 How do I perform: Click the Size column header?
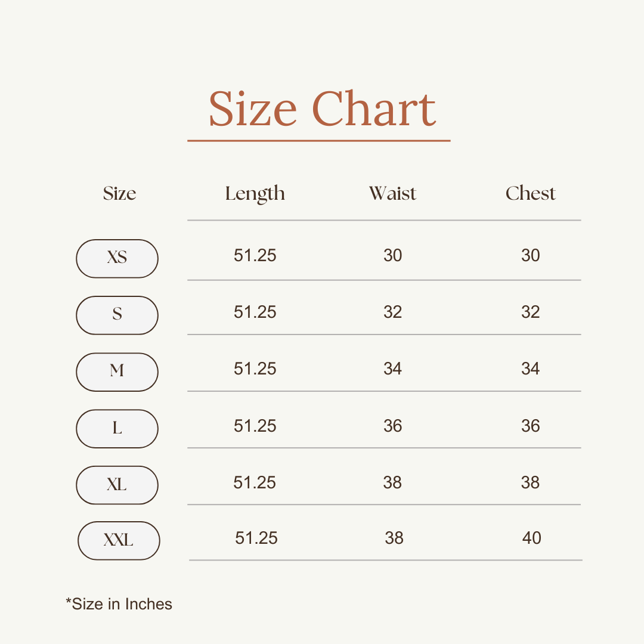119,193
